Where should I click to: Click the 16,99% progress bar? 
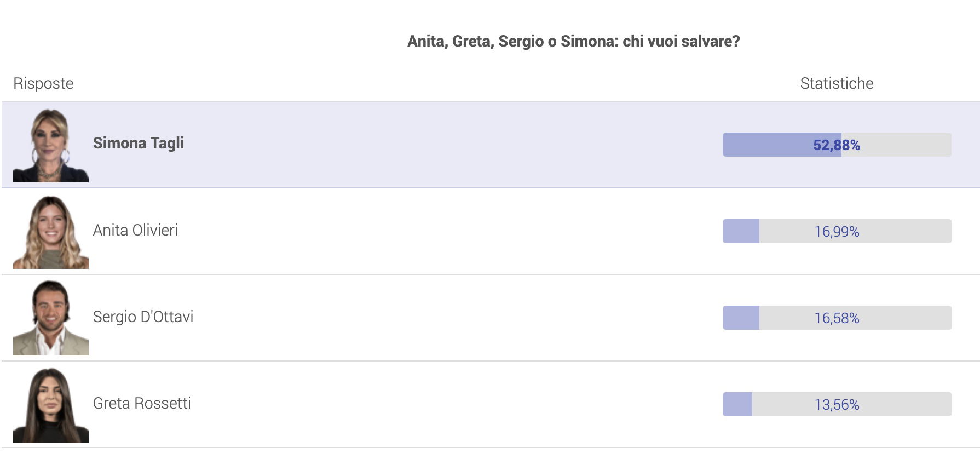click(837, 231)
